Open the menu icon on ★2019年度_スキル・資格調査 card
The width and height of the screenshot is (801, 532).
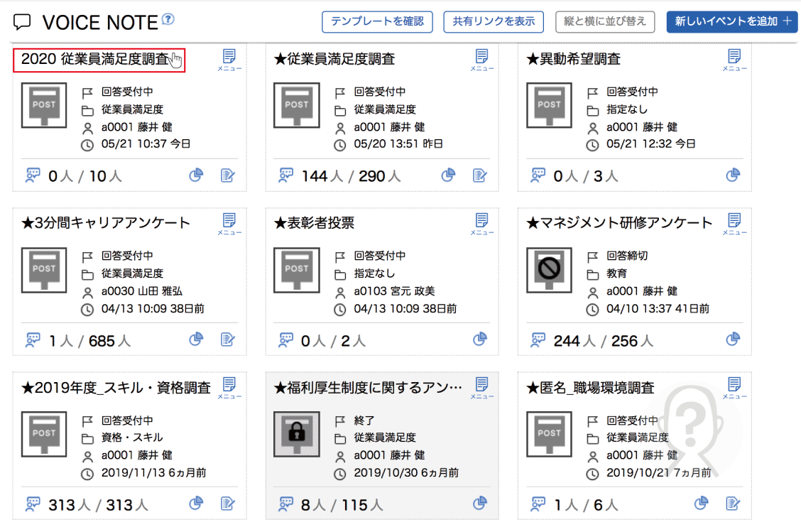[229, 388]
